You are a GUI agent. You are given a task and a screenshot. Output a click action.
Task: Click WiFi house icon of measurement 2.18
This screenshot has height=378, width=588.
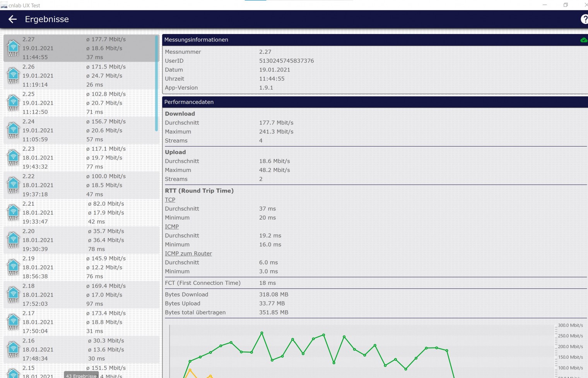point(14,295)
